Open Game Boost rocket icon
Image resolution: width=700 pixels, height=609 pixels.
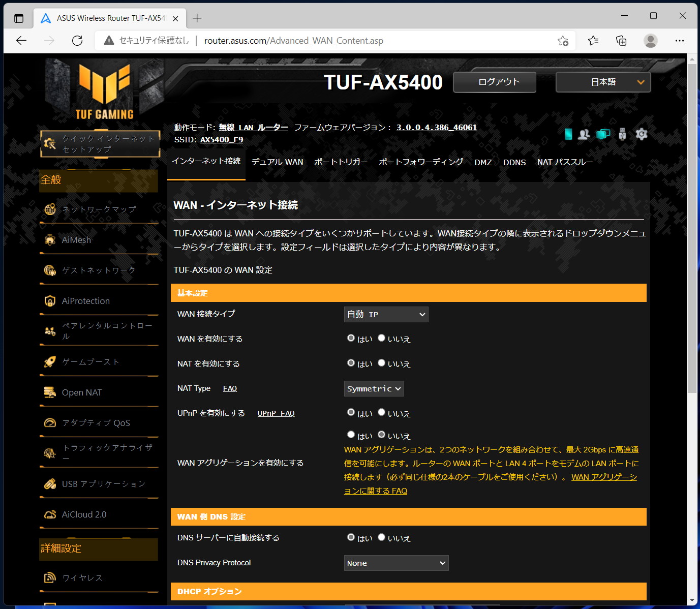pyautogui.click(x=50, y=362)
